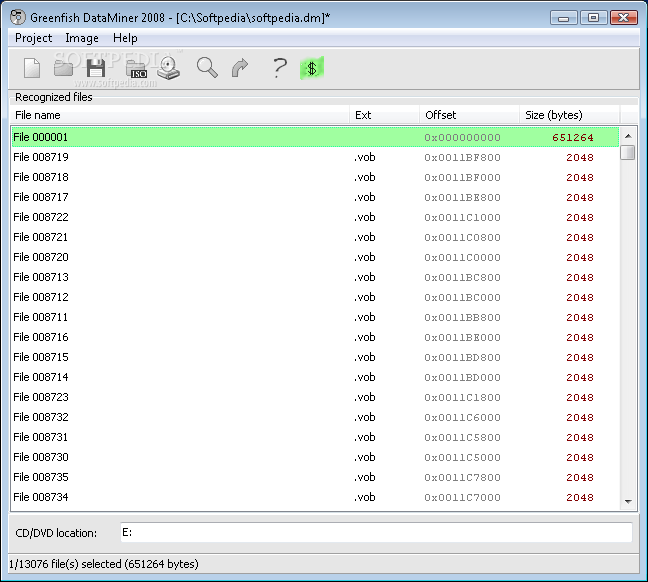Open an ISO image via the ISO icon

136,69
